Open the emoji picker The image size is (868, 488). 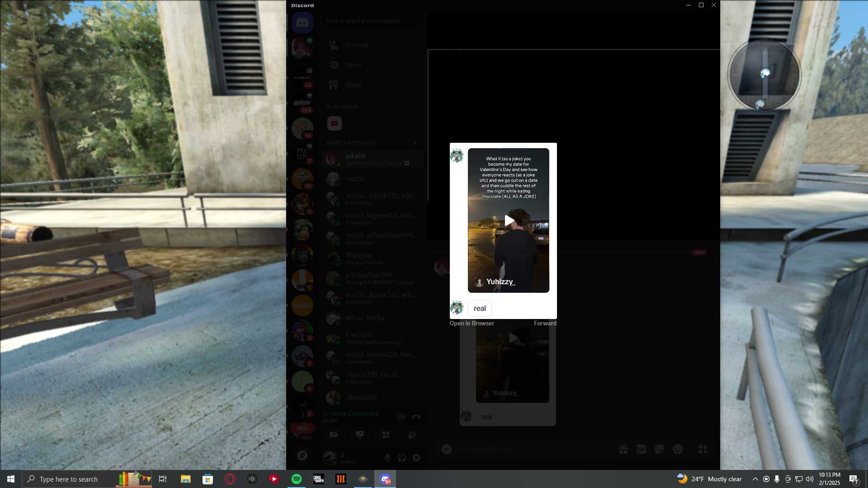coord(678,449)
